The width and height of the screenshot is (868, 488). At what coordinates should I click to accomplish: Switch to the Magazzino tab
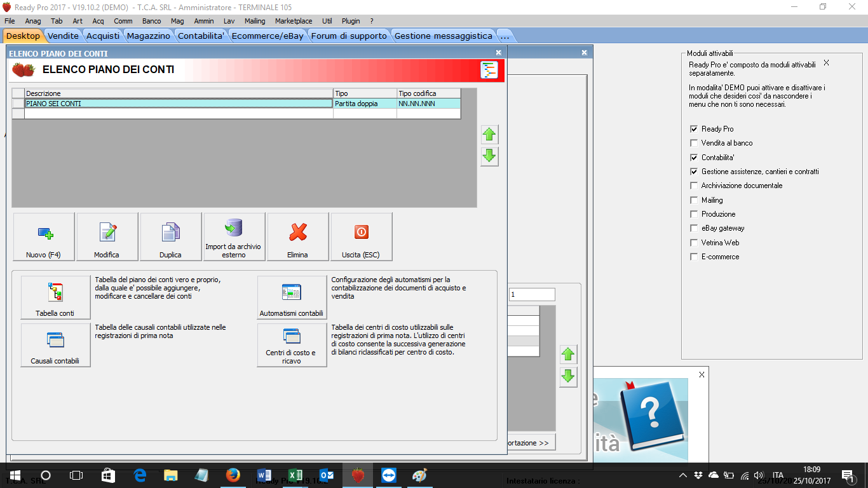point(149,36)
